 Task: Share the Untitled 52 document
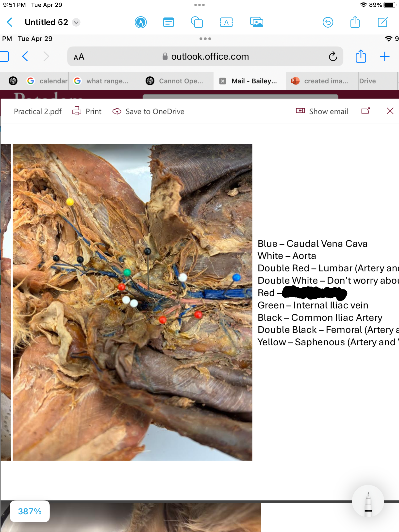[355, 22]
